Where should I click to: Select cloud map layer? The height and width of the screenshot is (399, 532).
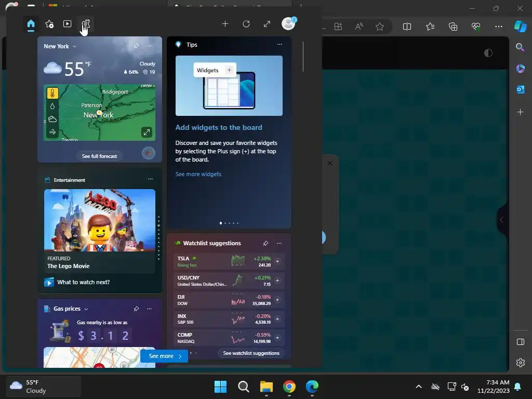coord(52,119)
